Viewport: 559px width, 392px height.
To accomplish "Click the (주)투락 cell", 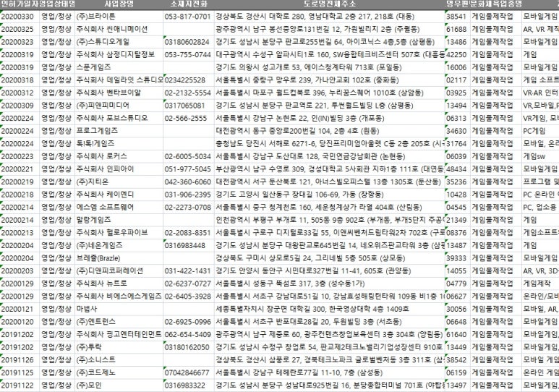I will coord(119,347).
